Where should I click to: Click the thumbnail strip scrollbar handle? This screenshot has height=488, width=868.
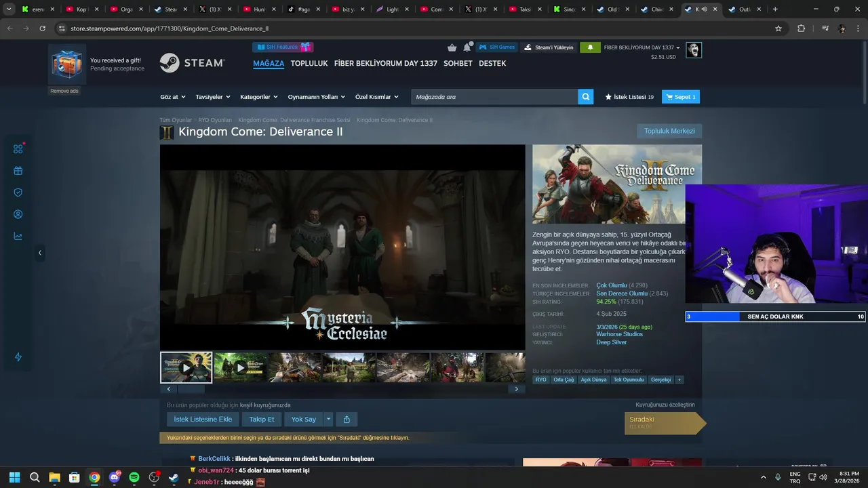[191, 389]
